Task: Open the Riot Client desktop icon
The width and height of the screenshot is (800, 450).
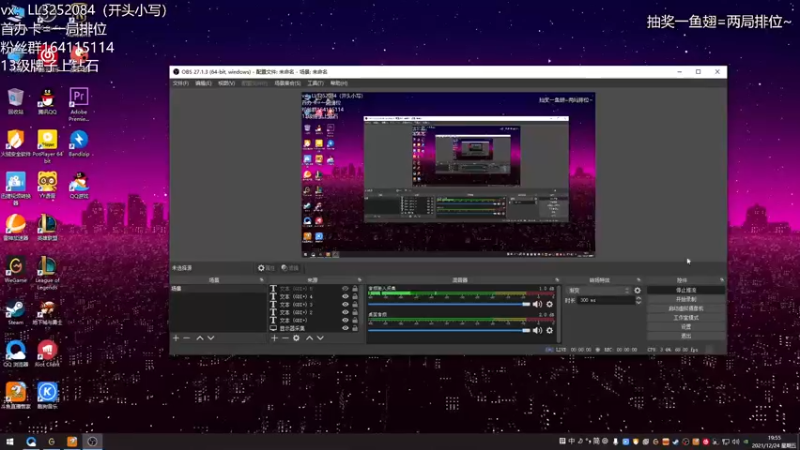Action: (x=47, y=354)
